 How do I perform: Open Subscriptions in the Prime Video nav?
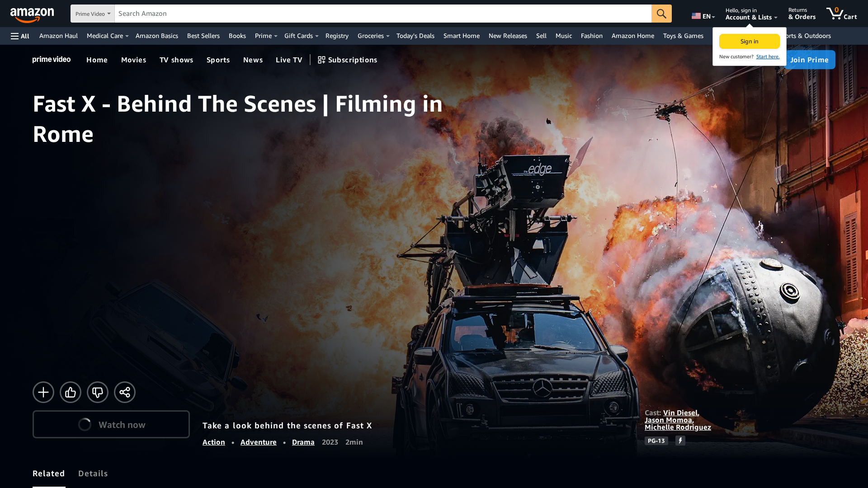(x=347, y=60)
